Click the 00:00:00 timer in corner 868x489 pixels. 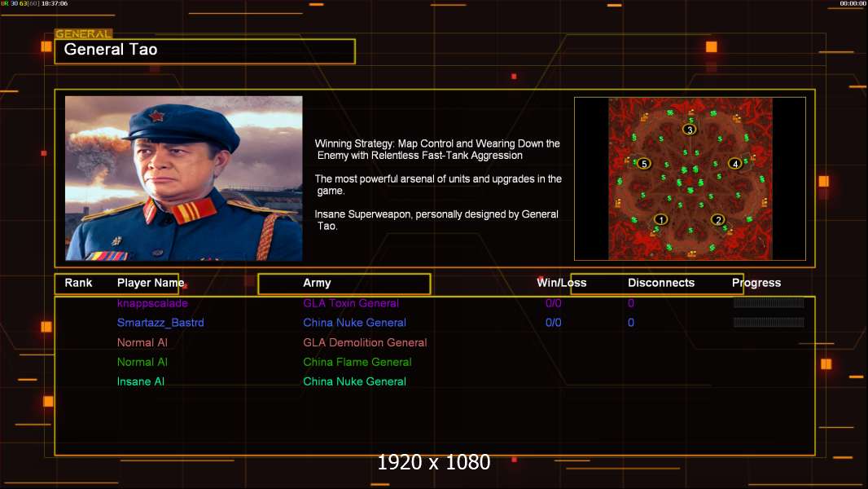(x=853, y=3)
